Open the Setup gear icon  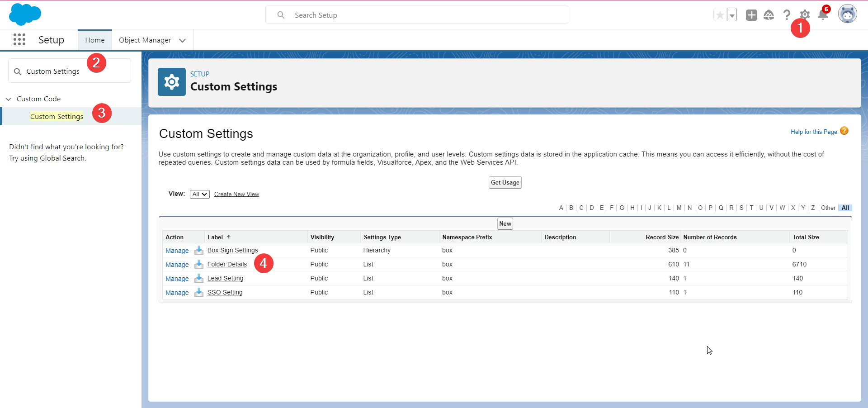click(805, 15)
